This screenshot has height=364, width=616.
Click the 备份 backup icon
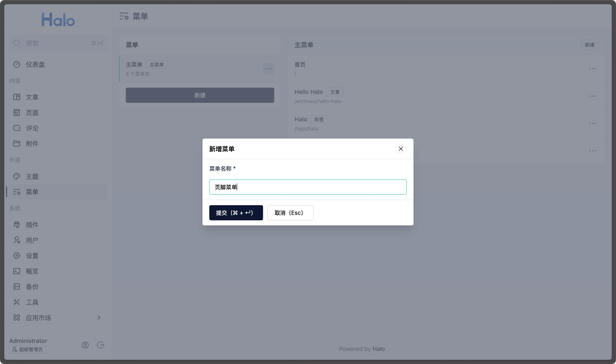click(17, 286)
